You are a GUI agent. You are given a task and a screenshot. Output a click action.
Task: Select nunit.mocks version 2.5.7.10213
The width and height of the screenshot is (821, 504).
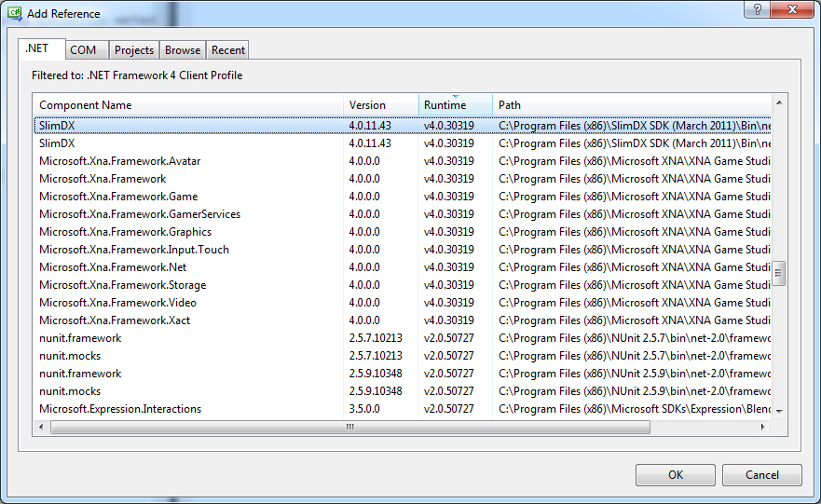403,356
